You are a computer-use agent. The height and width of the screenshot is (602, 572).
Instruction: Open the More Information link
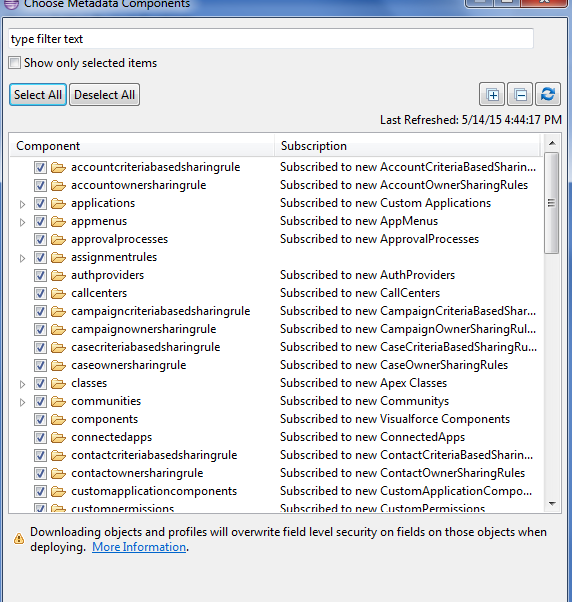click(139, 547)
